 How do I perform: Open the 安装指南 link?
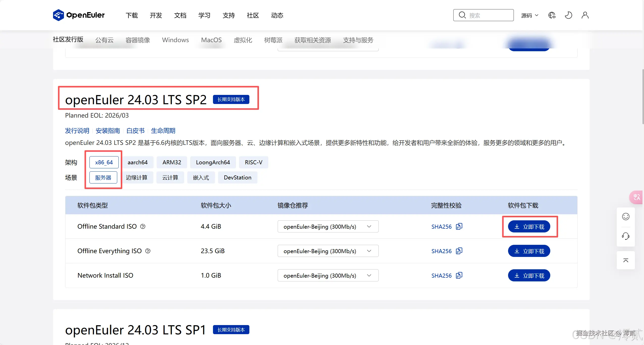tap(108, 131)
